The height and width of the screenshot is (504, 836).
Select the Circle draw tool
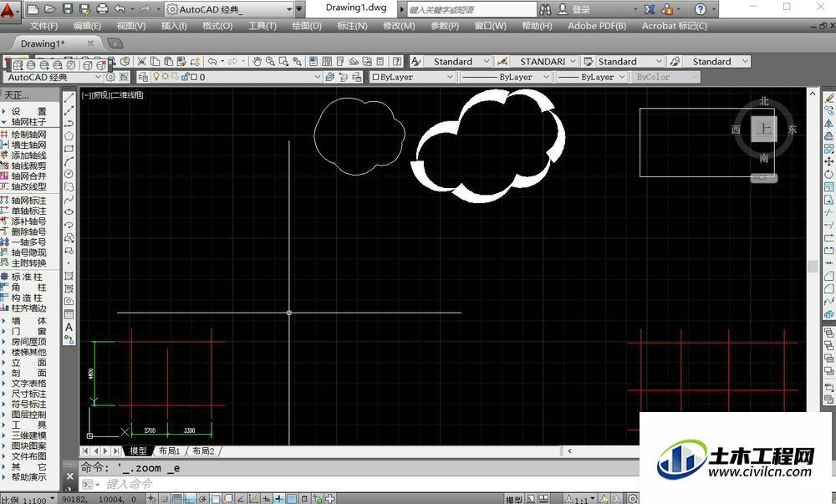[x=69, y=174]
